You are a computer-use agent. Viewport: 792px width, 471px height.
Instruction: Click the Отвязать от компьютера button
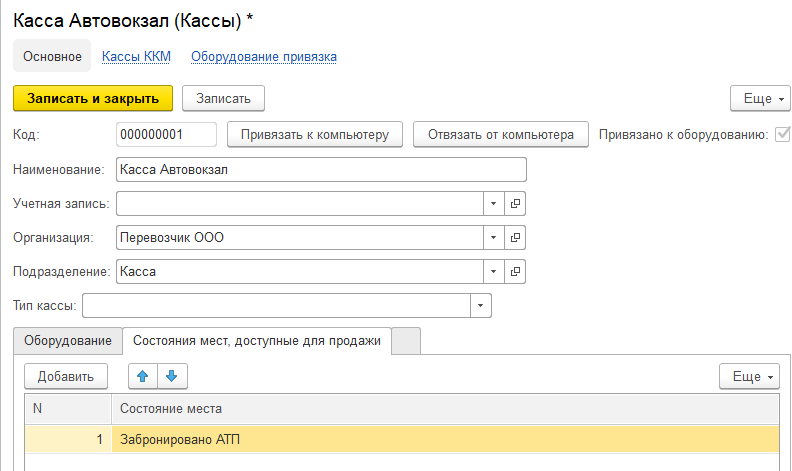point(500,134)
